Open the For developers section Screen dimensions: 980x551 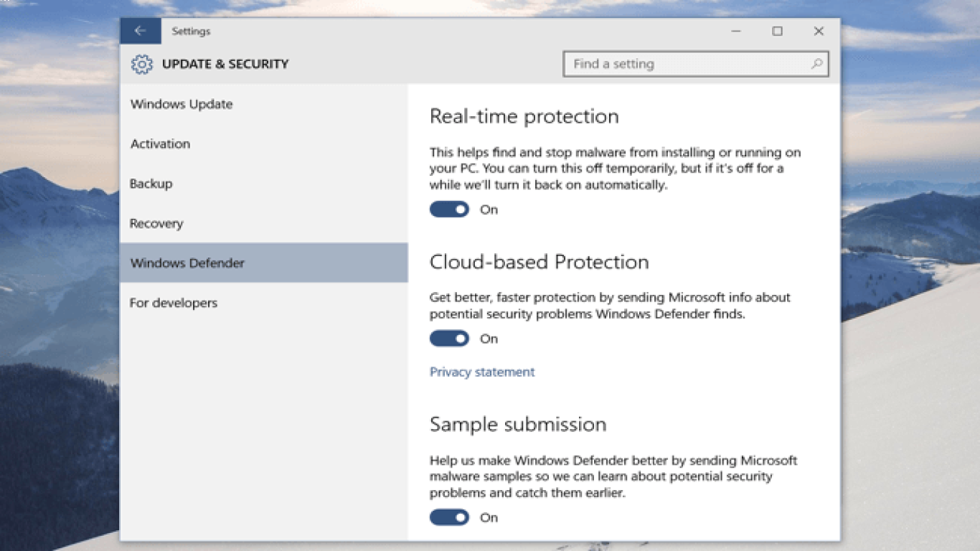click(264, 303)
